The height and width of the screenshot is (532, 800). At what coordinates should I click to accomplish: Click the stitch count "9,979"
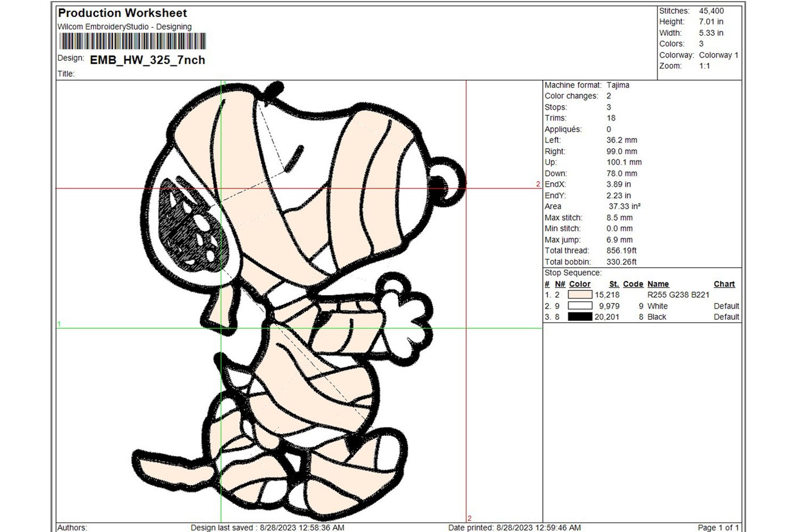[609, 306]
